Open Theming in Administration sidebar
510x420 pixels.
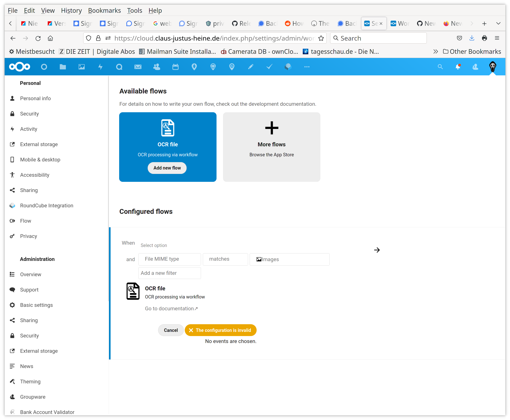pos(30,382)
